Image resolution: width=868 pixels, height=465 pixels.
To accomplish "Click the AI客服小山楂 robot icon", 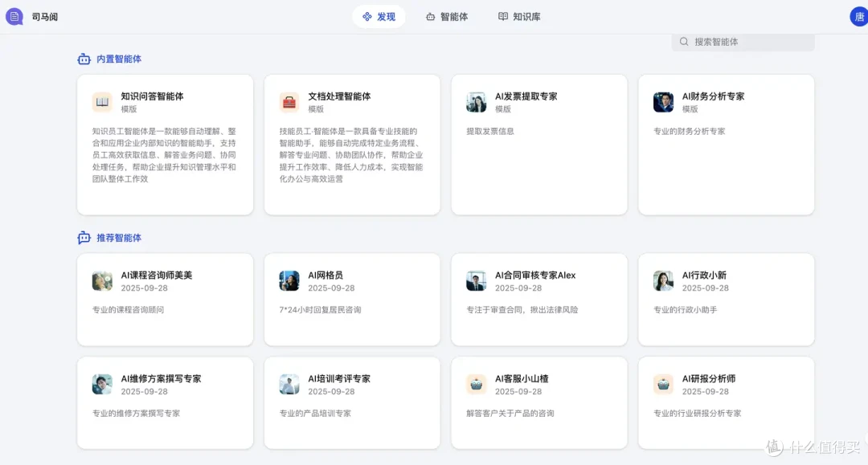I will [476, 384].
